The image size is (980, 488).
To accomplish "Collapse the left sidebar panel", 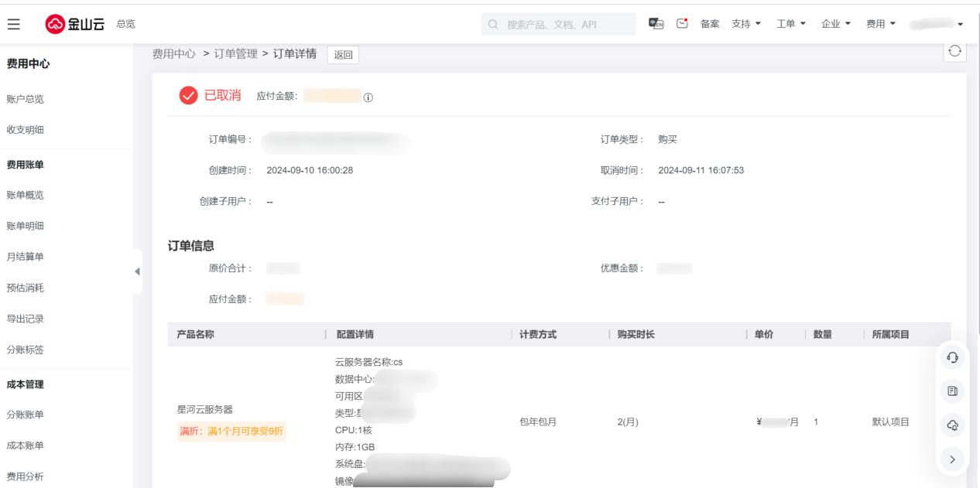I will click(x=137, y=271).
